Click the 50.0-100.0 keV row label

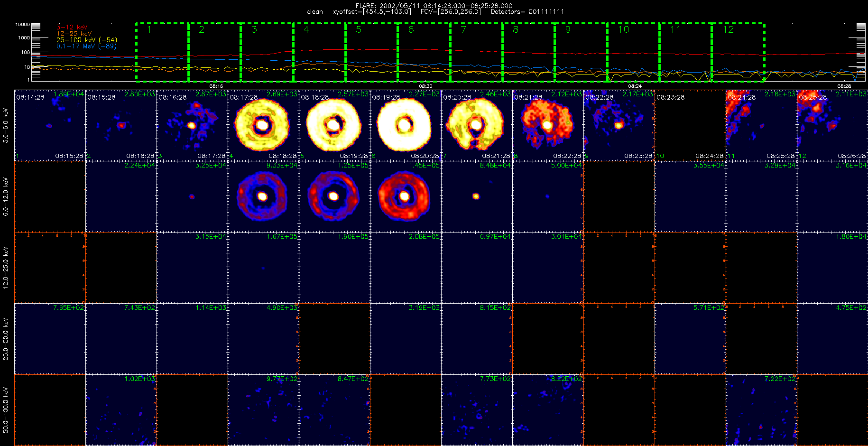6,410
